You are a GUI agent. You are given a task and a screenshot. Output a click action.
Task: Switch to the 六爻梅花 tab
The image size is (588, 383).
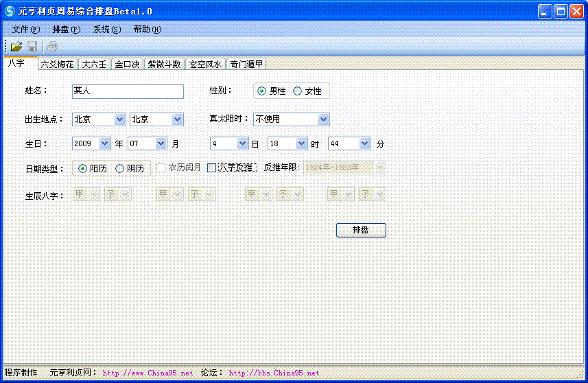(x=57, y=64)
